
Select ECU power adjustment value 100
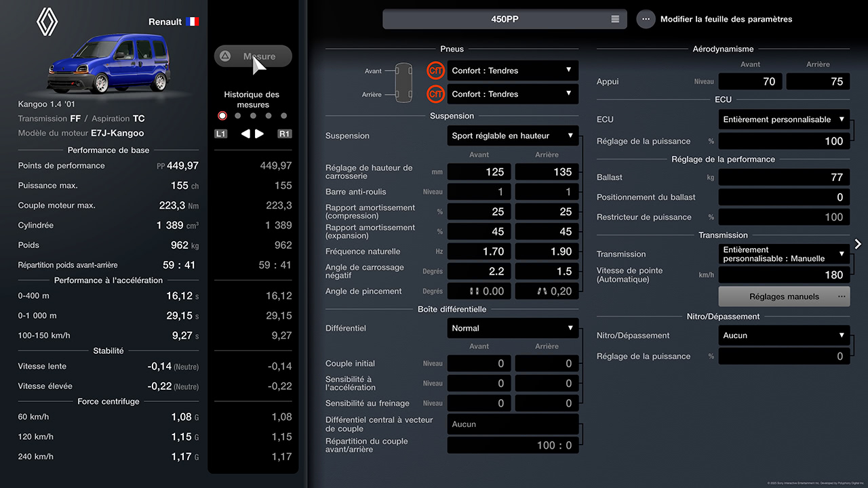(784, 141)
